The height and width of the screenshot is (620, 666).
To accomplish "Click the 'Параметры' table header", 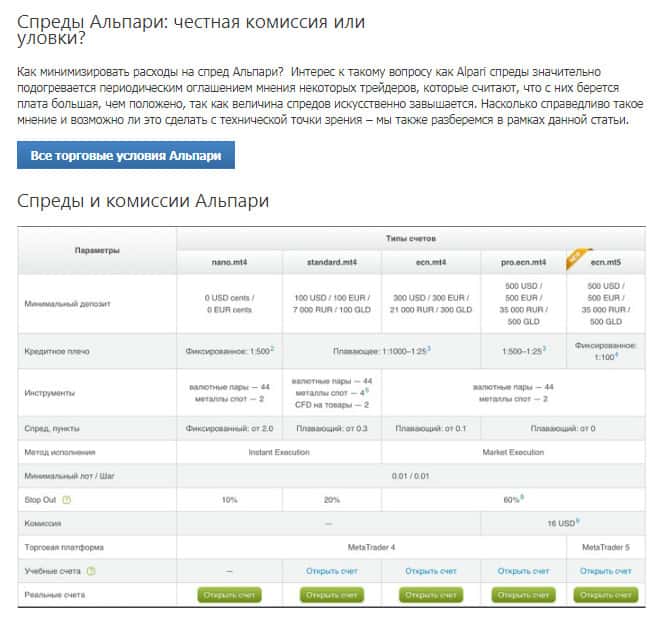I will click(97, 251).
